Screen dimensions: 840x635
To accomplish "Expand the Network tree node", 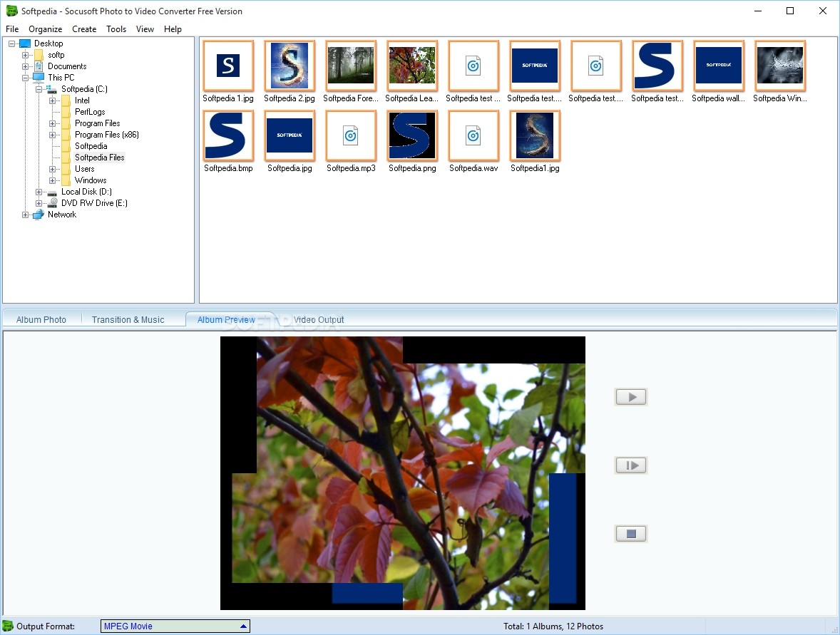I will 25,215.
